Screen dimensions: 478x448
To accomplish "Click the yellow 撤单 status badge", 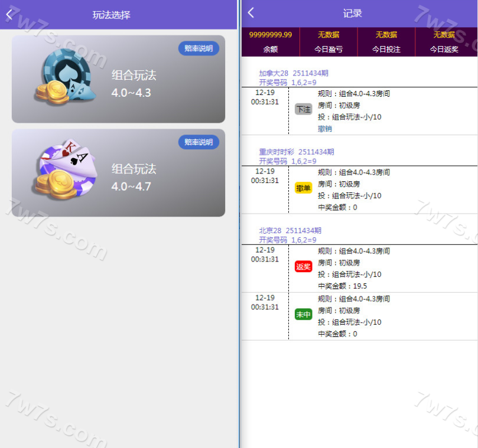I will tap(303, 188).
